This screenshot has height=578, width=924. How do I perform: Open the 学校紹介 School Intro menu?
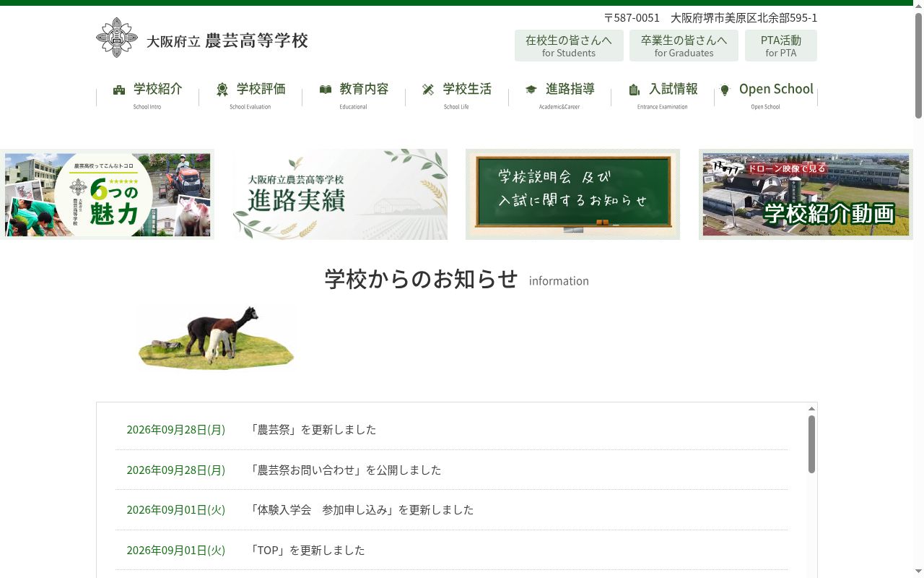tap(147, 96)
